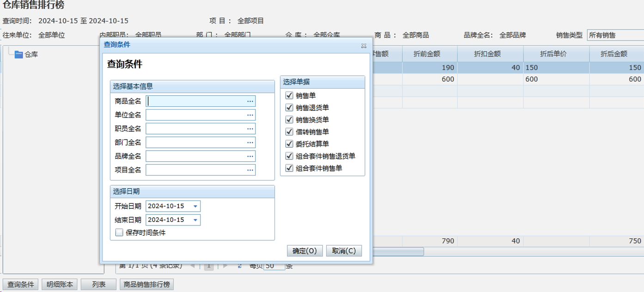Click the ellipsis icon beside 职员全名

tap(250, 129)
